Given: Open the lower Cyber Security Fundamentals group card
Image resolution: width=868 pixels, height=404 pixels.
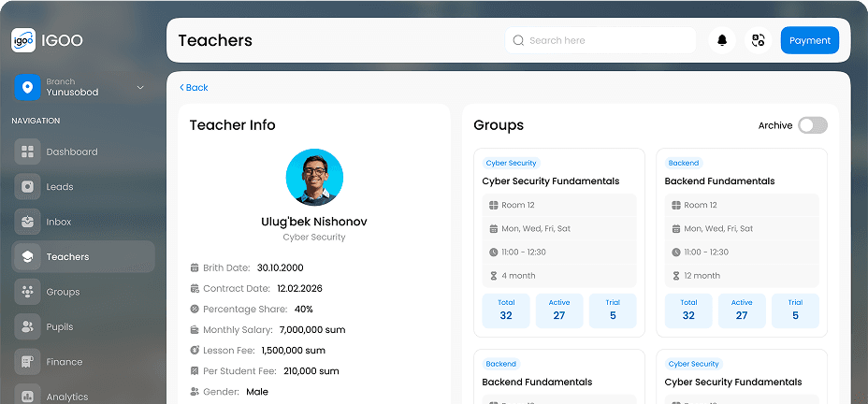Looking at the screenshot, I should click(x=742, y=377).
